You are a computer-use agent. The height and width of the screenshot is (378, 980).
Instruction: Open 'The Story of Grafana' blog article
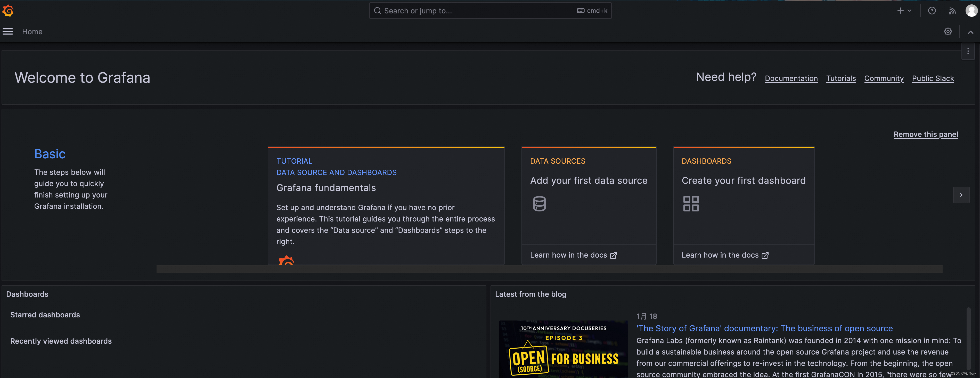pyautogui.click(x=764, y=328)
